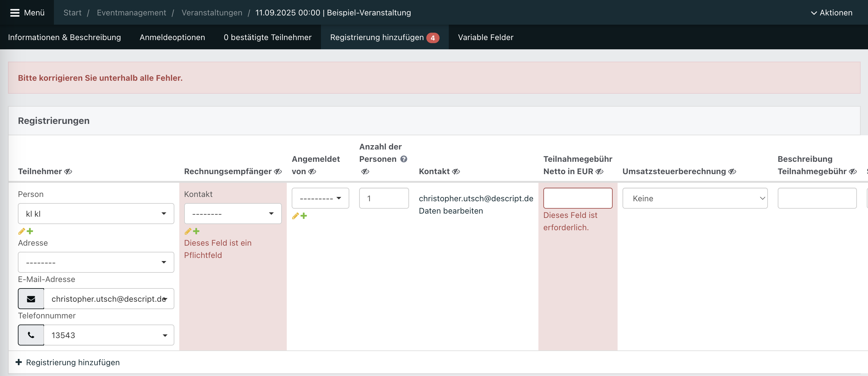Hide the Rechnungsempfänger column via eye icon
Image resolution: width=868 pixels, height=376 pixels.
coord(278,172)
